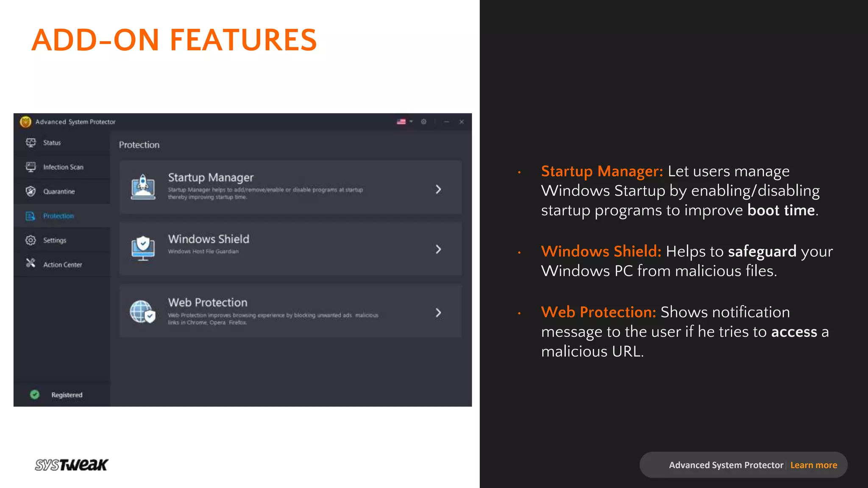Screen dimensions: 868x488
Task: Click the Learn more link
Action: pyautogui.click(x=814, y=465)
